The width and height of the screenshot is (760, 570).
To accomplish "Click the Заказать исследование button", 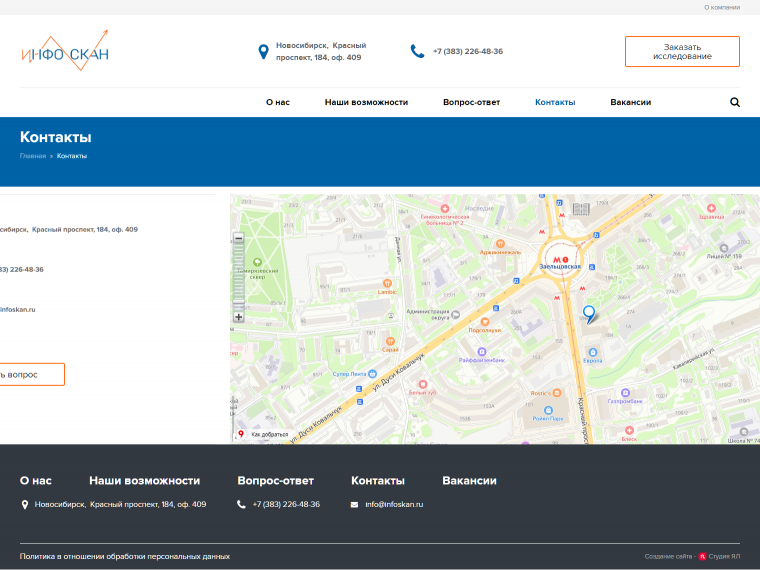I will tap(682, 51).
